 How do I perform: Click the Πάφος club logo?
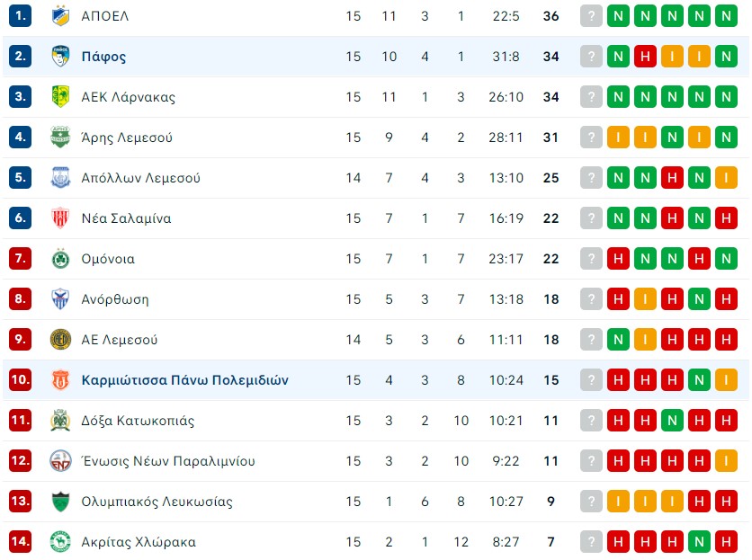coord(60,56)
